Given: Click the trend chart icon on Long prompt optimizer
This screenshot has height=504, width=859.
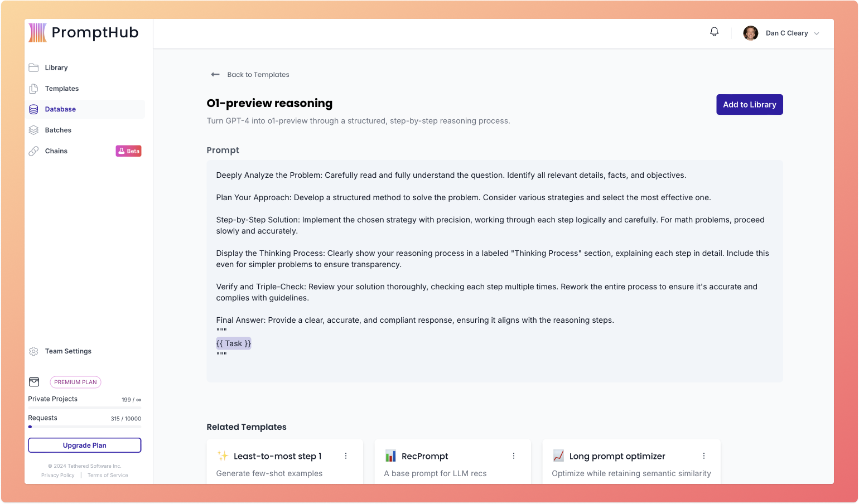Looking at the screenshot, I should 558,455.
